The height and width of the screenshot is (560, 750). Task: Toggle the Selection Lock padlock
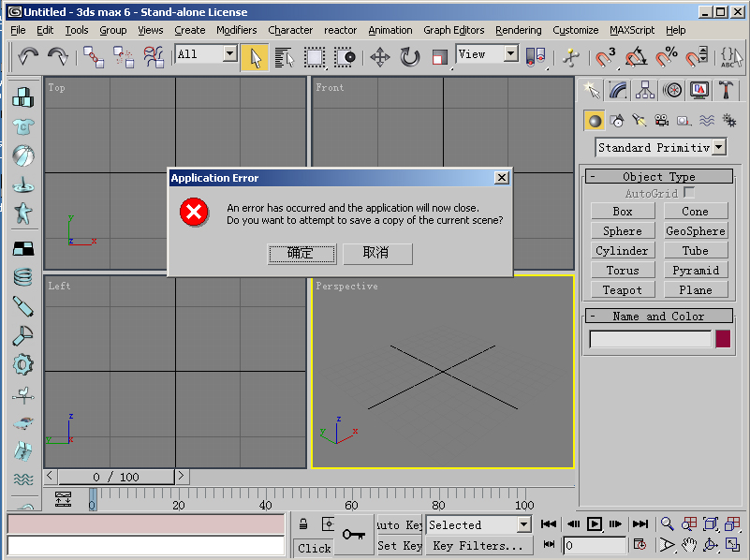coord(303,524)
